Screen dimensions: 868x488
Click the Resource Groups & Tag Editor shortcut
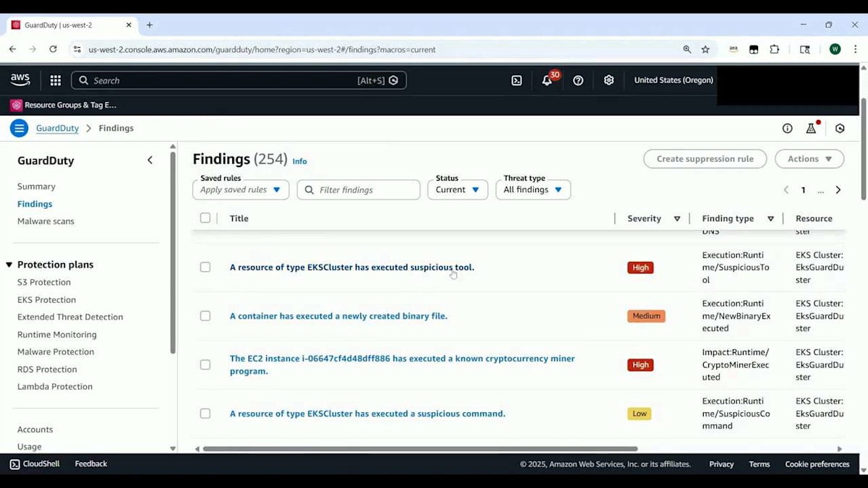[x=64, y=105]
